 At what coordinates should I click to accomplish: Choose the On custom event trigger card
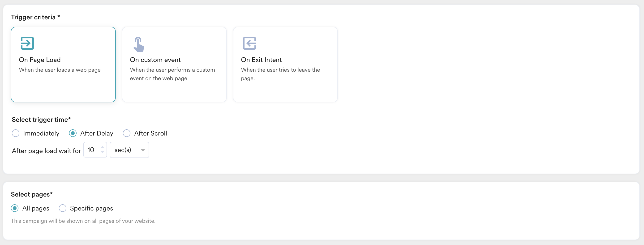point(174,65)
